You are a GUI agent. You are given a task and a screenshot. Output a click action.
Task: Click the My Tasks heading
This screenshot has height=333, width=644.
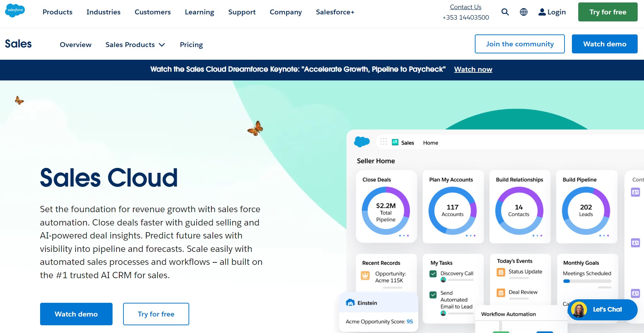pos(441,263)
